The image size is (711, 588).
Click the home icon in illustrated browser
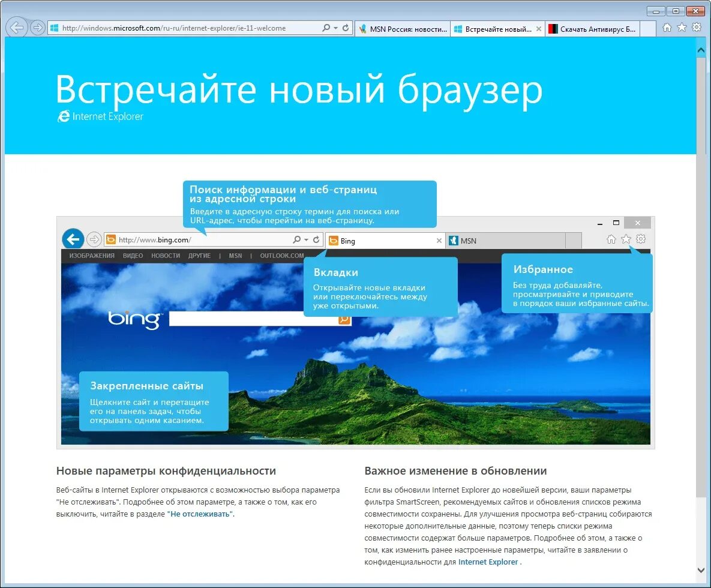611,239
